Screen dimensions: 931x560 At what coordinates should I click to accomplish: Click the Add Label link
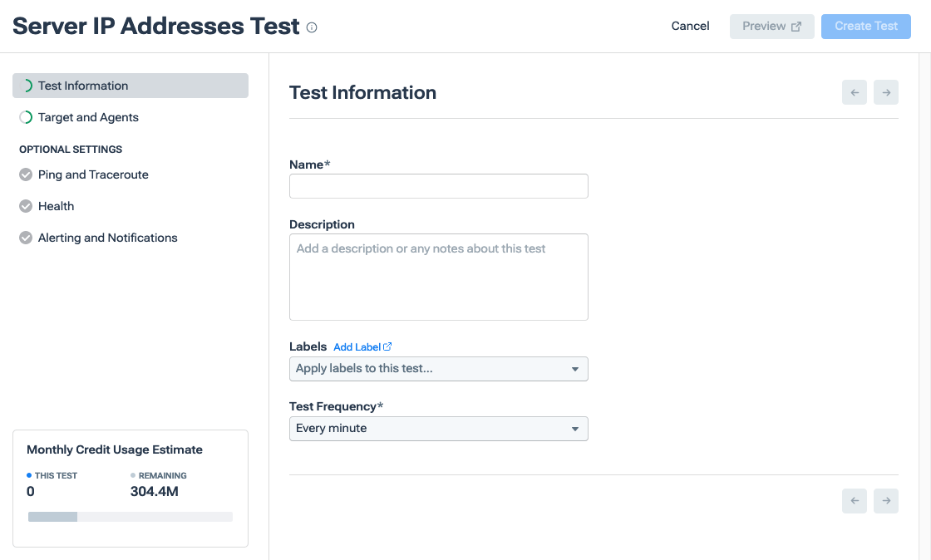356,346
